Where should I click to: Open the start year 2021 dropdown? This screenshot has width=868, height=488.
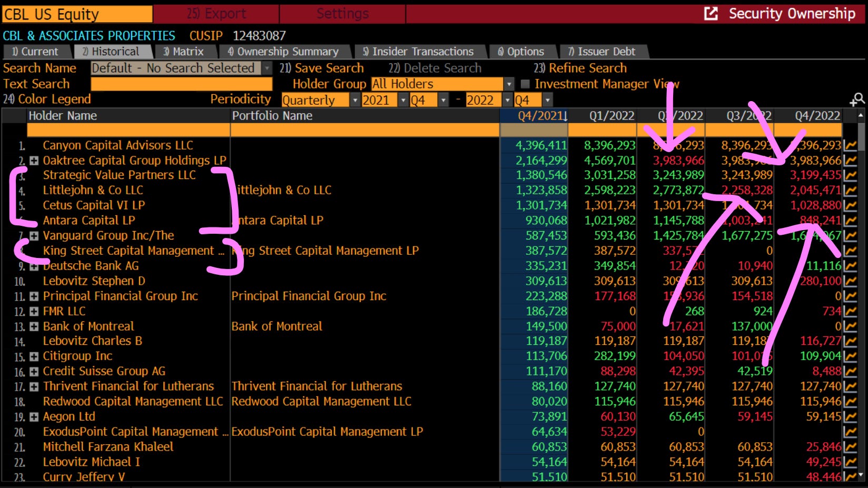[403, 100]
